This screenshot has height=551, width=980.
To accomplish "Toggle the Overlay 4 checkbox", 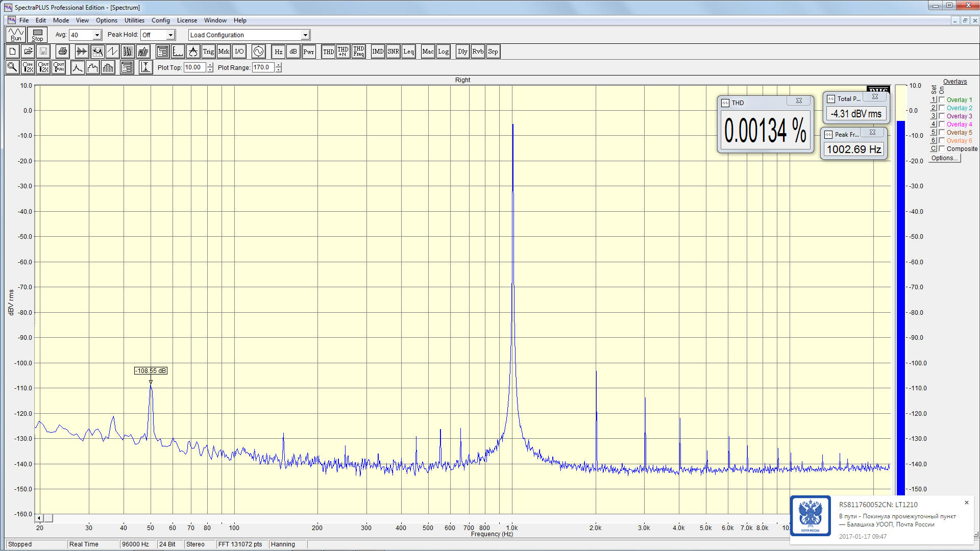I will click(x=942, y=124).
